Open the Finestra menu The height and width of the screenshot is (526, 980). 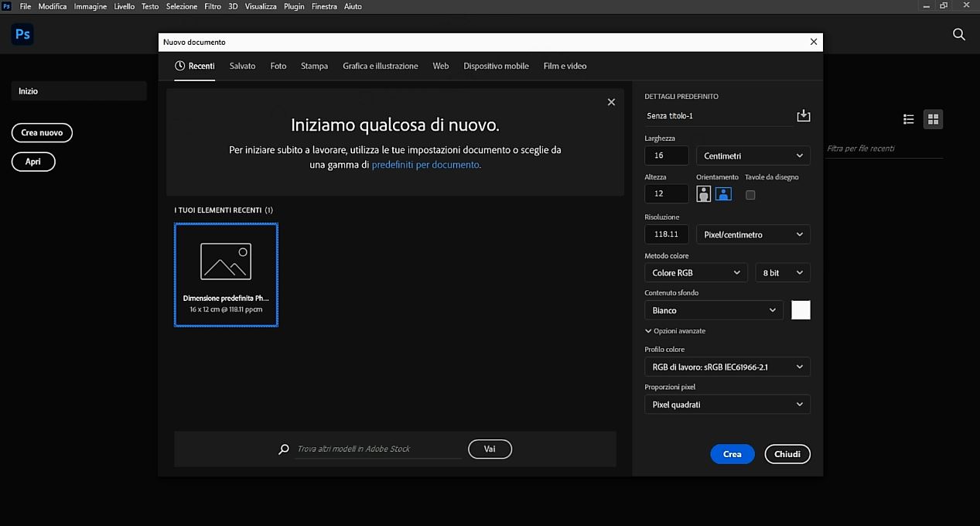324,6
